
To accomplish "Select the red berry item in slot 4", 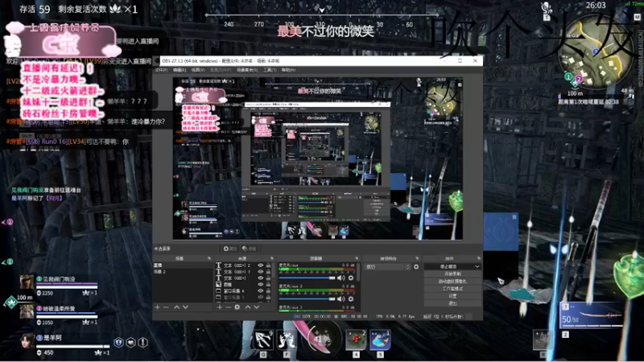I will coord(356,339).
